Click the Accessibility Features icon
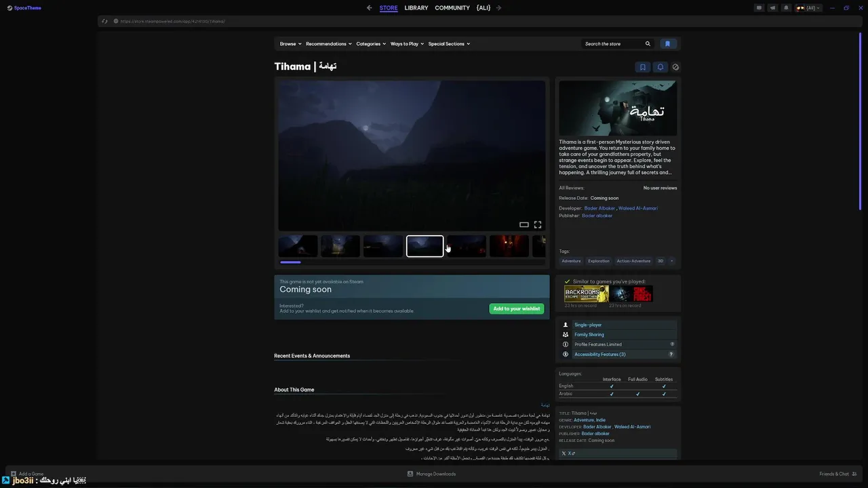 pos(566,354)
